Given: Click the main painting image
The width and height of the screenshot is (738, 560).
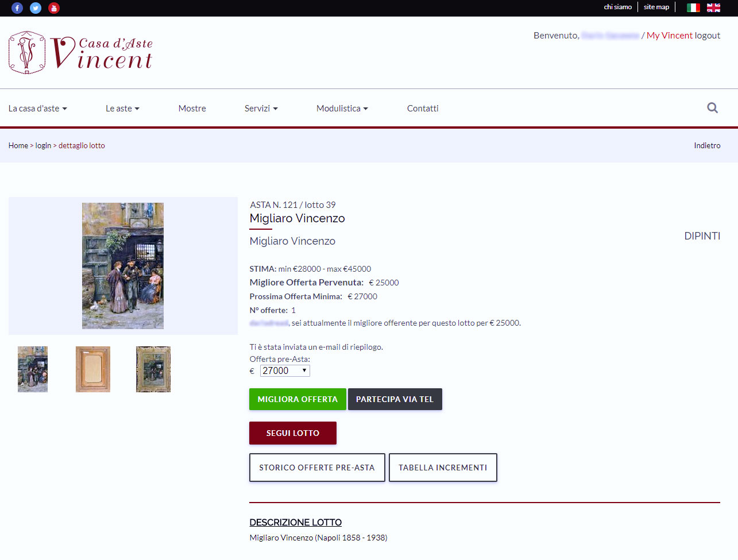Looking at the screenshot, I should (123, 266).
